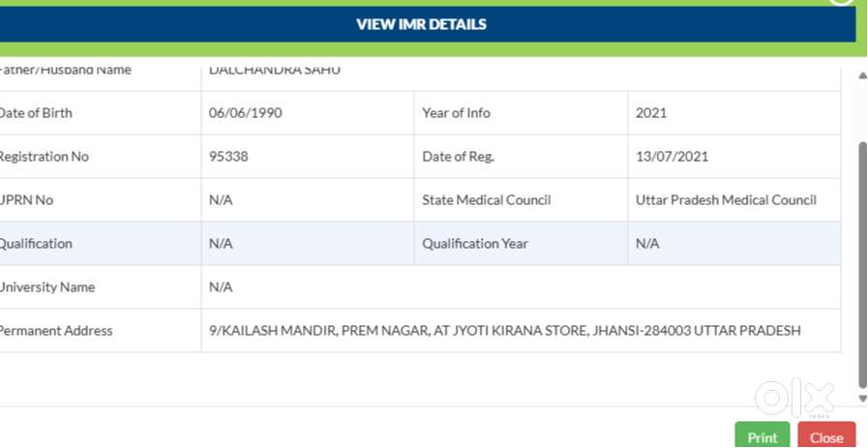Click the Qualification Year label

[475, 244]
